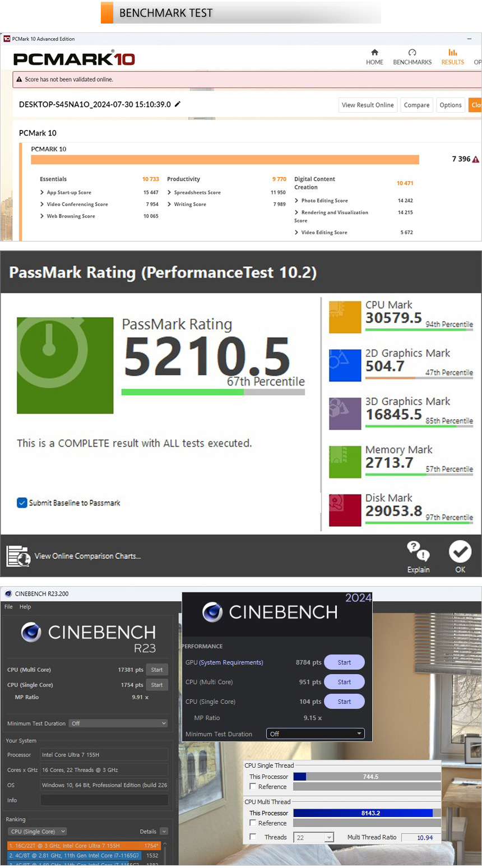Click the Cinebench R23 sphere logo

pos(31,632)
